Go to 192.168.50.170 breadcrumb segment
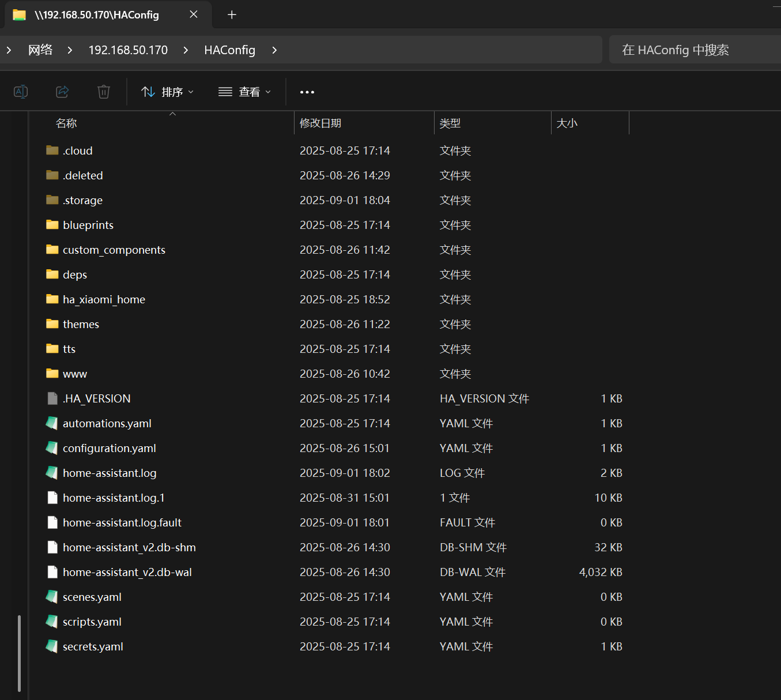Screen dimensions: 781x700 click(x=128, y=50)
